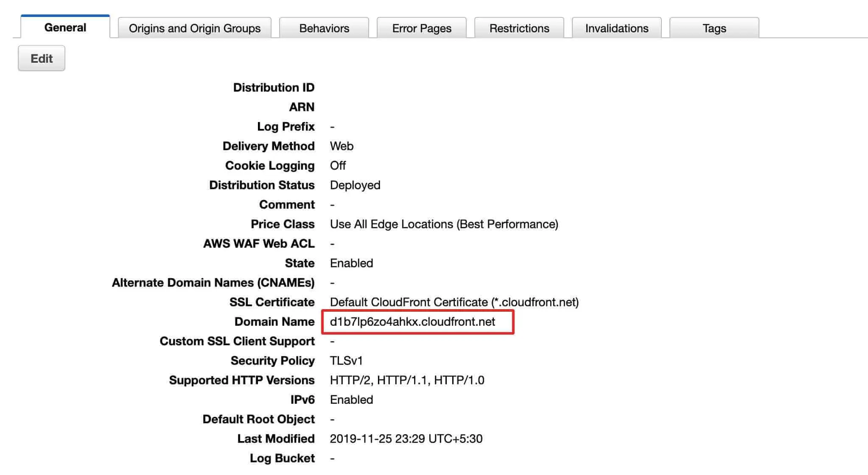868x475 pixels.
Task: Go to the Invalidations tab
Action: pyautogui.click(x=617, y=28)
